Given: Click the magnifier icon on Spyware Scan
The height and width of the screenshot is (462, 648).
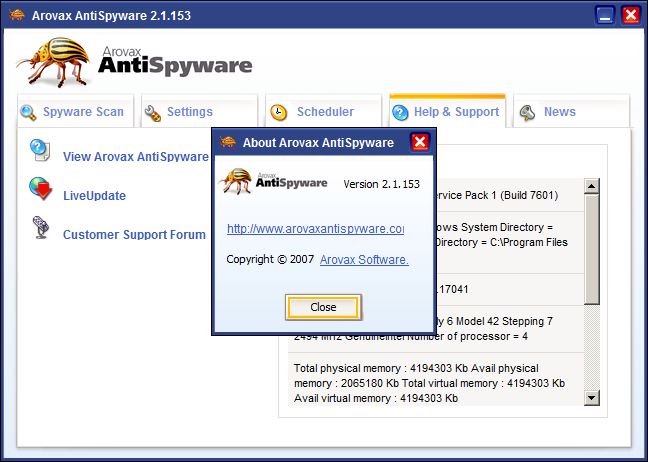Looking at the screenshot, I should click(x=28, y=112).
